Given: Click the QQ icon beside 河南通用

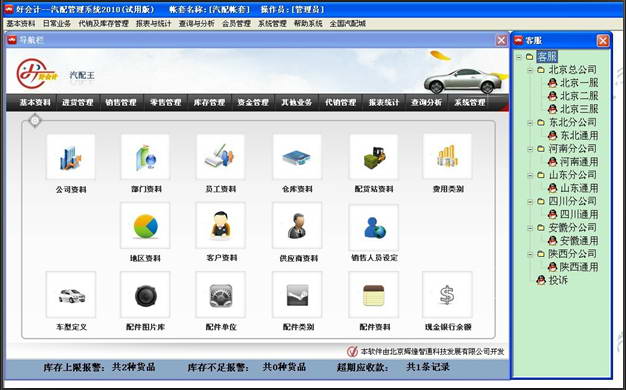Looking at the screenshot, I should tap(553, 162).
